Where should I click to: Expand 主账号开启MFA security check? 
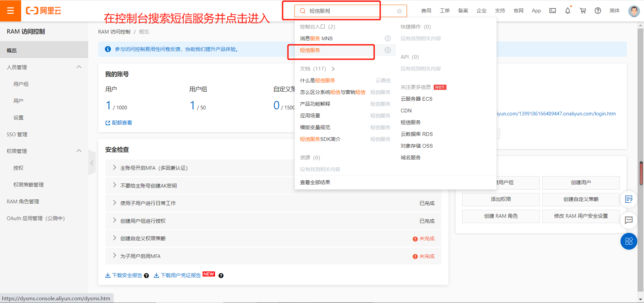point(114,167)
